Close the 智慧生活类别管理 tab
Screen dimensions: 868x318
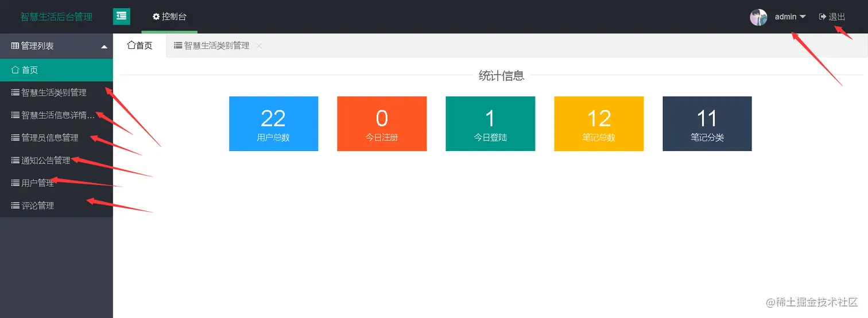tap(259, 46)
